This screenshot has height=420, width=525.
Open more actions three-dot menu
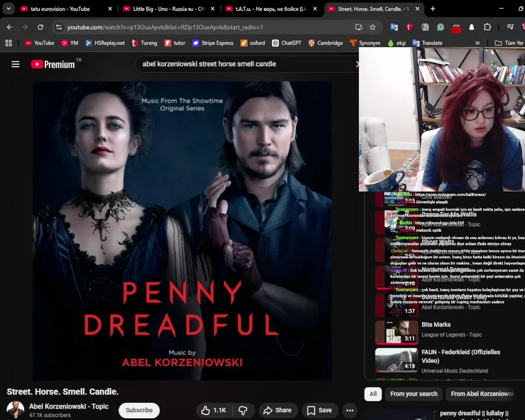(x=350, y=410)
